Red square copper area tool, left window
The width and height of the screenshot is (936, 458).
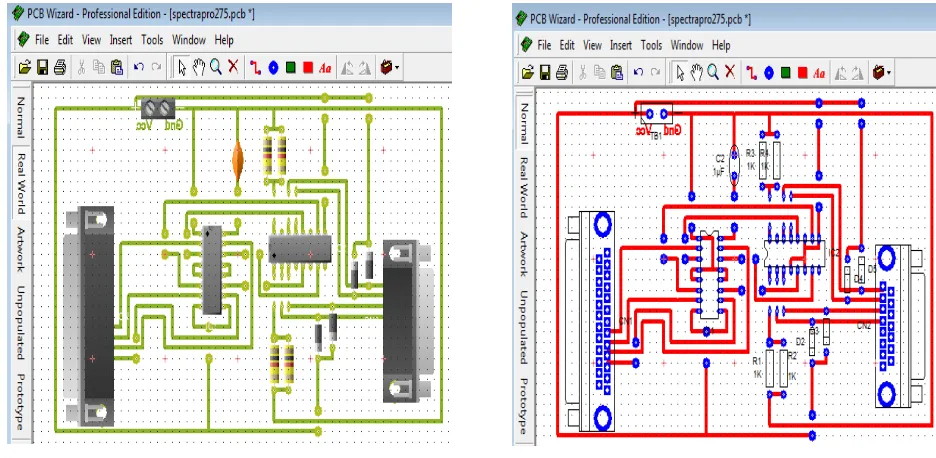pyautogui.click(x=308, y=67)
